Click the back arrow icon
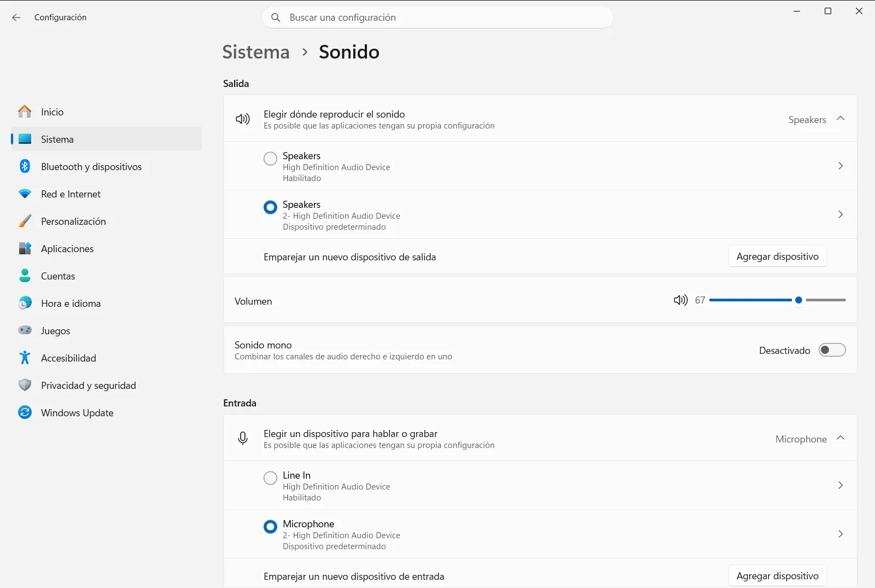 pos(16,18)
